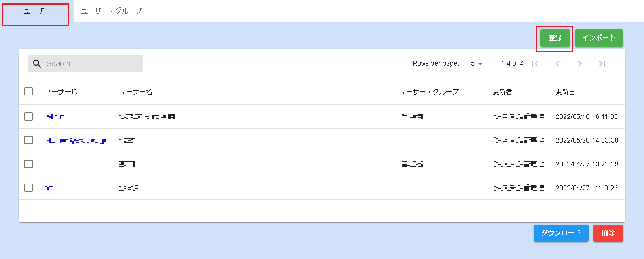Go to first page of table
644x259 pixels.
pyautogui.click(x=535, y=64)
